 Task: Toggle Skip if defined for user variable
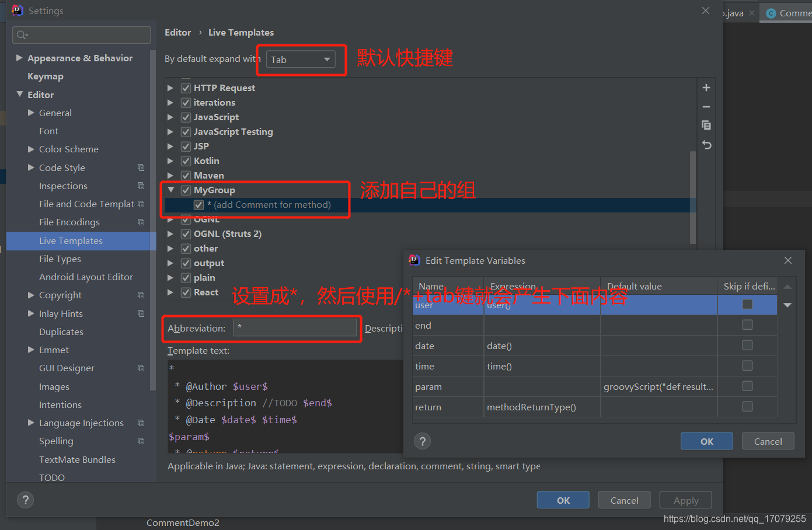tap(747, 304)
